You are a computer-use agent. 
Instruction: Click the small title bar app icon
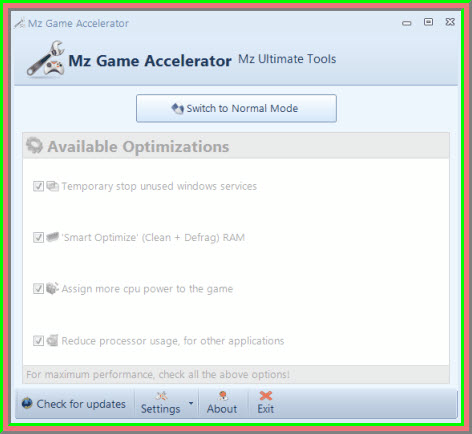point(20,23)
